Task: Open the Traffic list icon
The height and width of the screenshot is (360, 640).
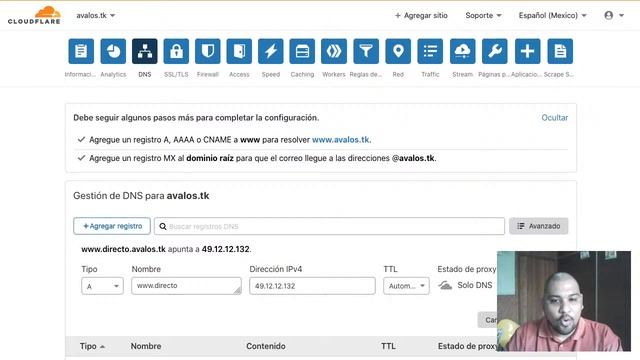Action: pyautogui.click(x=430, y=51)
